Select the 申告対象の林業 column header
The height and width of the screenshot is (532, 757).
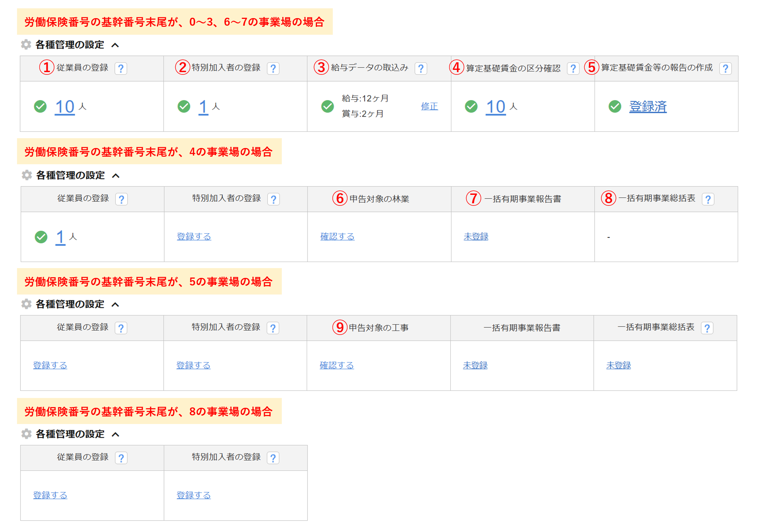coord(379,199)
